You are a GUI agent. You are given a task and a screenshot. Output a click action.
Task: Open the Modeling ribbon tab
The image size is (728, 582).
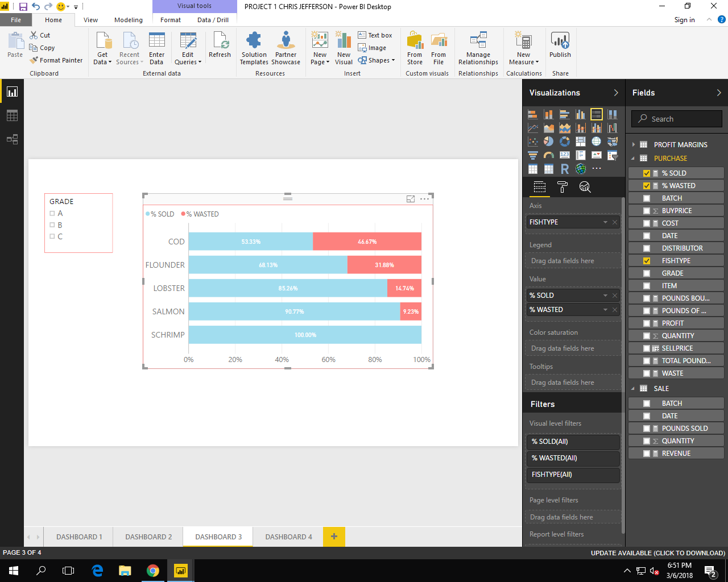(x=129, y=20)
